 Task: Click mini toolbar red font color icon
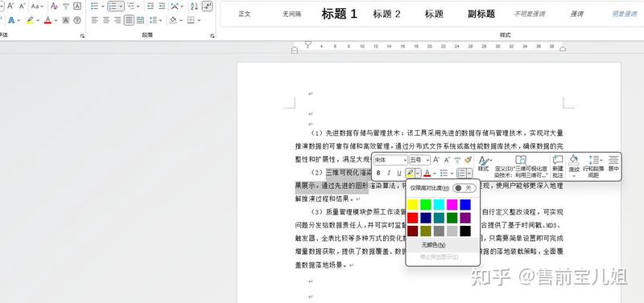coord(427,173)
